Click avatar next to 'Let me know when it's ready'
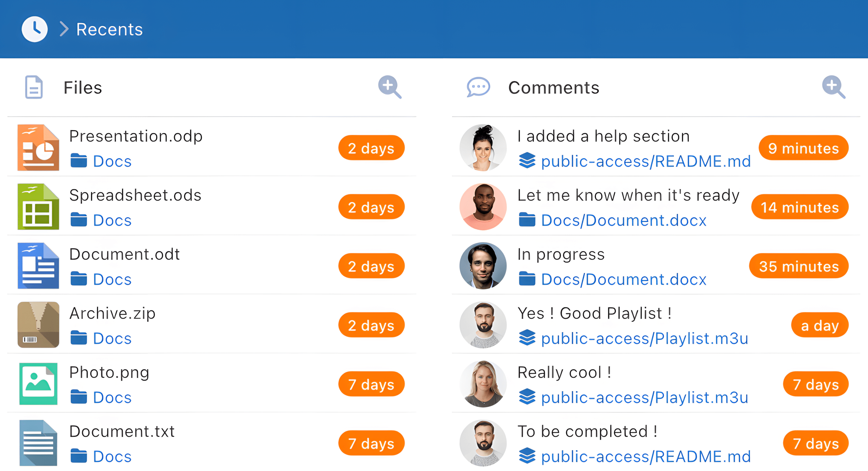The width and height of the screenshot is (868, 471). pos(483,207)
